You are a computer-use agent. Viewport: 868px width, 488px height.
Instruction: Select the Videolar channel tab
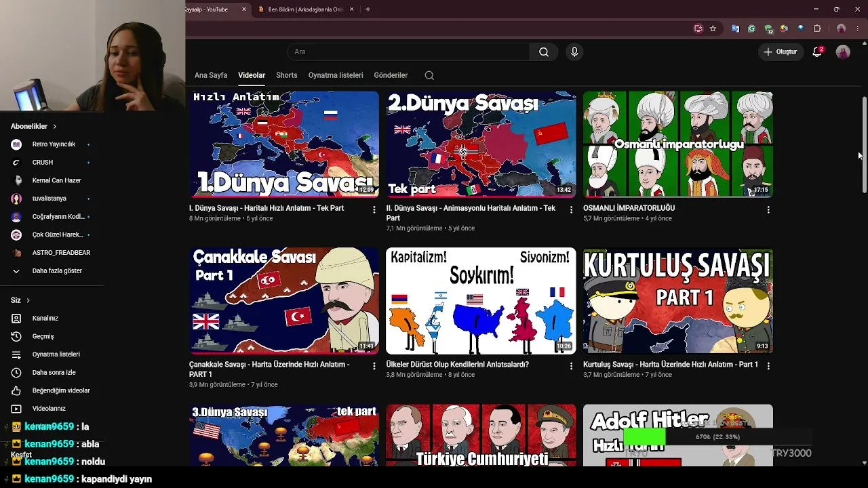[x=252, y=75]
